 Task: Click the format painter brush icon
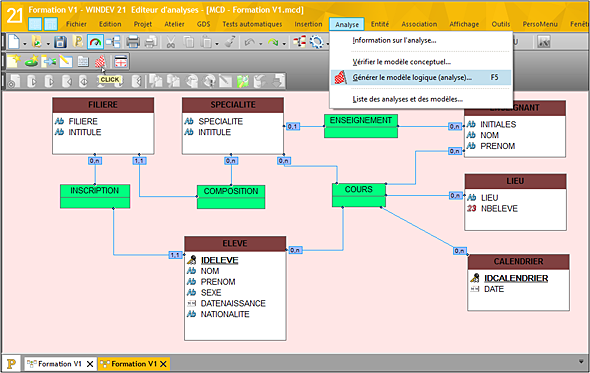pos(230,42)
